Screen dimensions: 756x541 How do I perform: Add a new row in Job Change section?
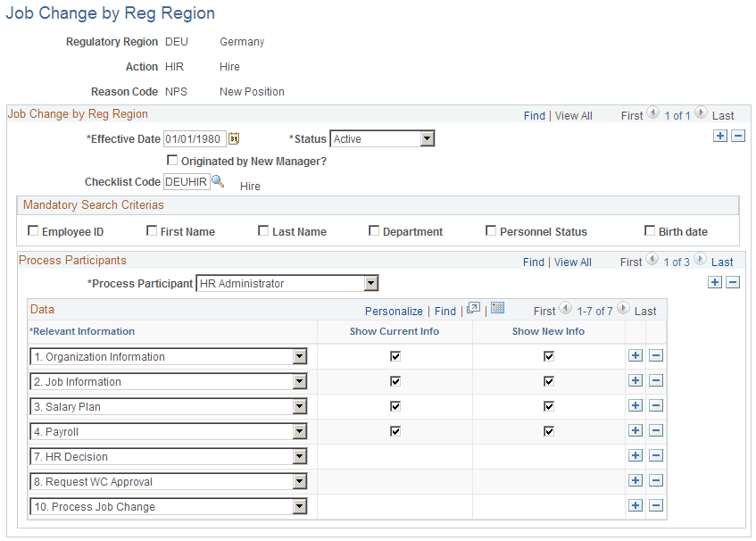click(x=719, y=136)
